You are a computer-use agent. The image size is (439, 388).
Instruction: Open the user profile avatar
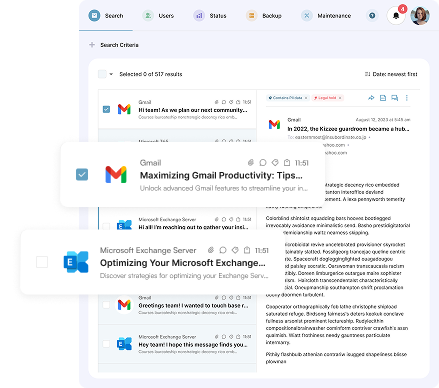coord(420,16)
